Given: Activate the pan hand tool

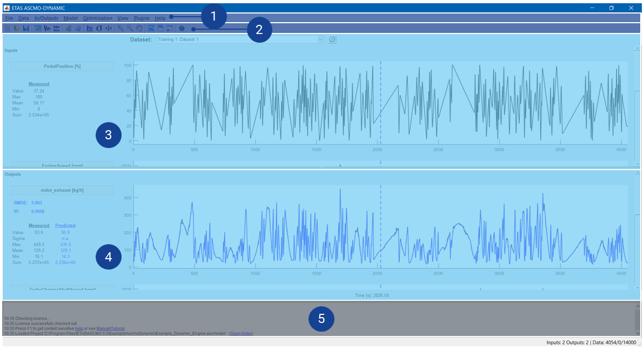Looking at the screenshot, I should (139, 28).
